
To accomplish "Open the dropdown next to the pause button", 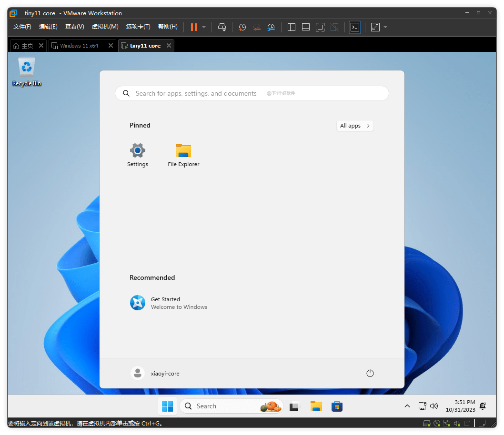I will tap(204, 27).
